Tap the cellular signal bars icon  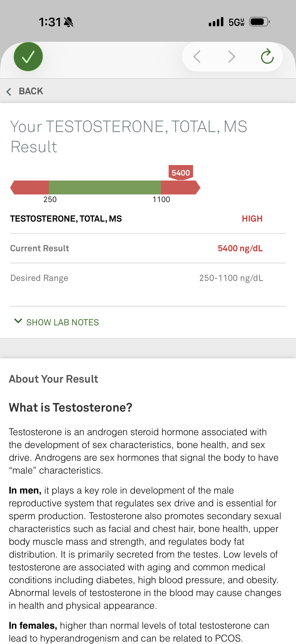pyautogui.click(x=216, y=22)
